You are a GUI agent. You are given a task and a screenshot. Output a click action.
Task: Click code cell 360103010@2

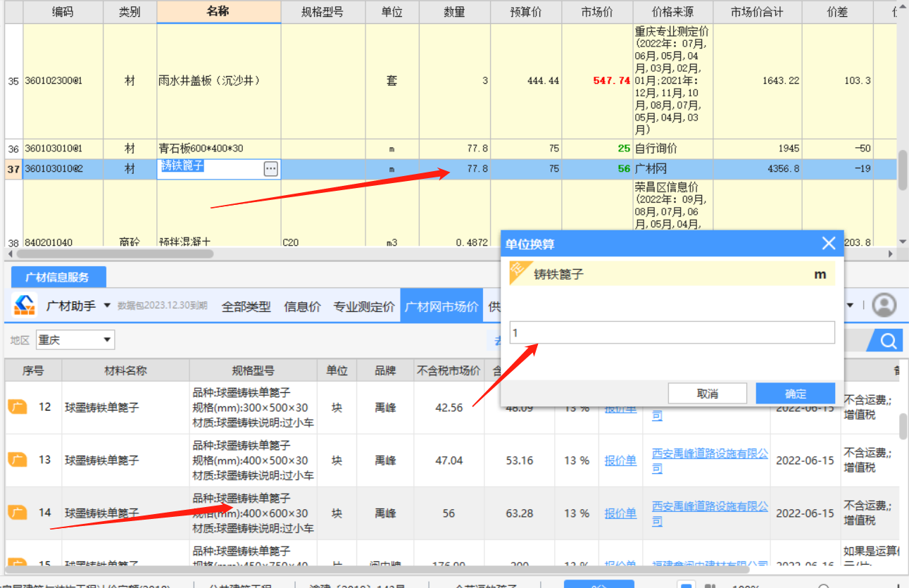(x=63, y=169)
